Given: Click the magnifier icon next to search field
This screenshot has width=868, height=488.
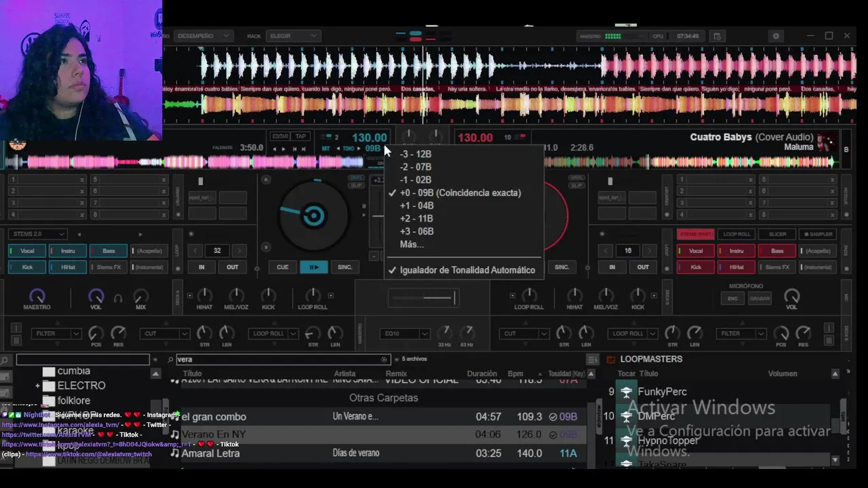Looking at the screenshot, I should tap(171, 360).
